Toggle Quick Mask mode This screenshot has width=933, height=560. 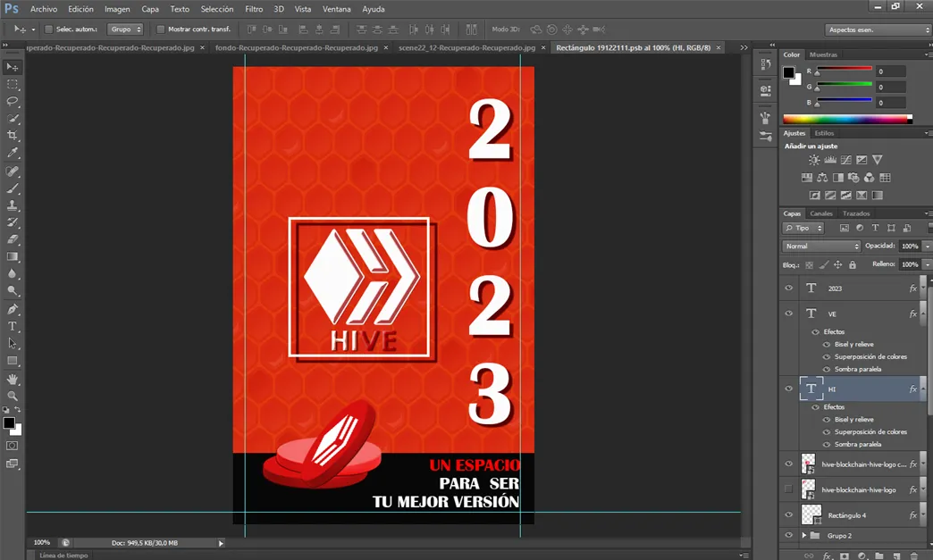pyautogui.click(x=13, y=446)
